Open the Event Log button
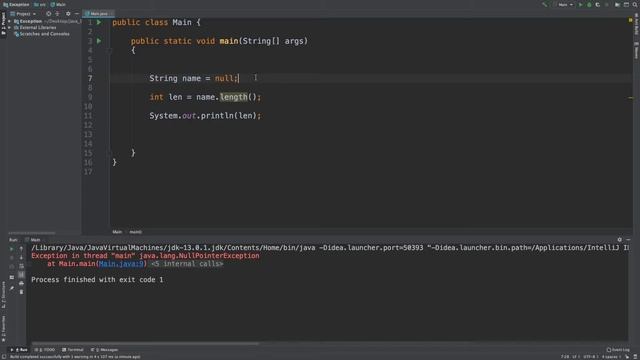This screenshot has height=360, width=640. [x=618, y=350]
